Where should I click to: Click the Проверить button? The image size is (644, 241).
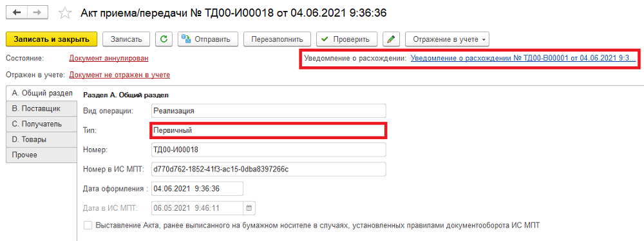[346, 39]
